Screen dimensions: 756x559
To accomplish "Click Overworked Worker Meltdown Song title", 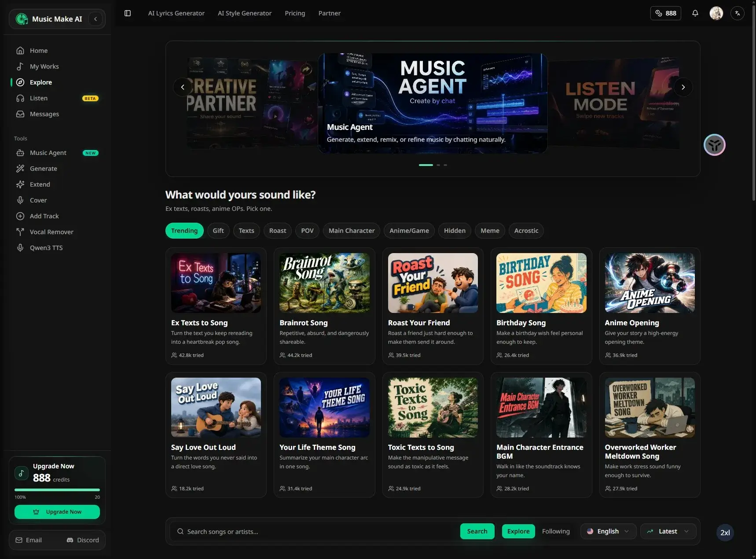I will pos(640,452).
